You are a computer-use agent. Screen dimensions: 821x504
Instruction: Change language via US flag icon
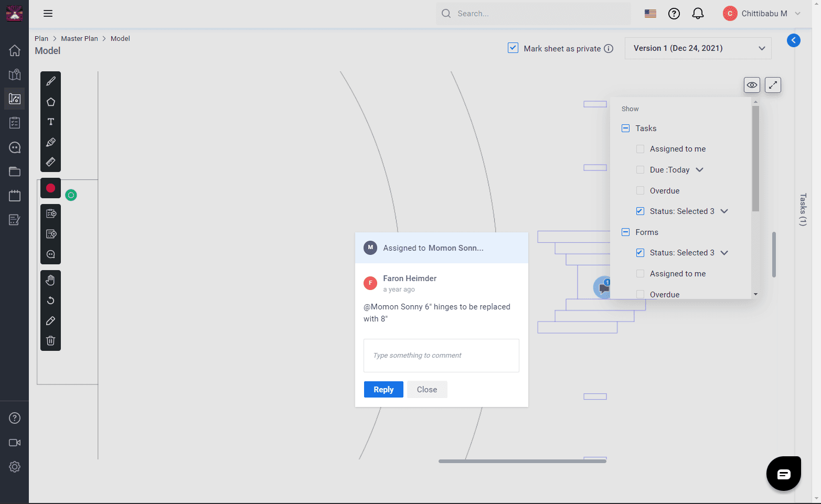click(x=651, y=14)
